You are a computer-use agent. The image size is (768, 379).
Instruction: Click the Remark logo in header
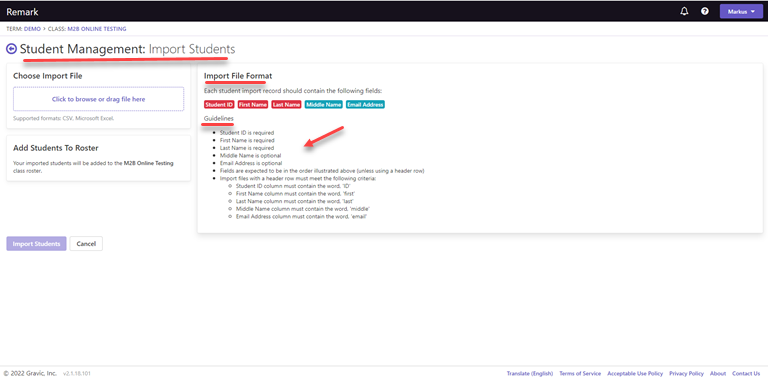coord(22,12)
